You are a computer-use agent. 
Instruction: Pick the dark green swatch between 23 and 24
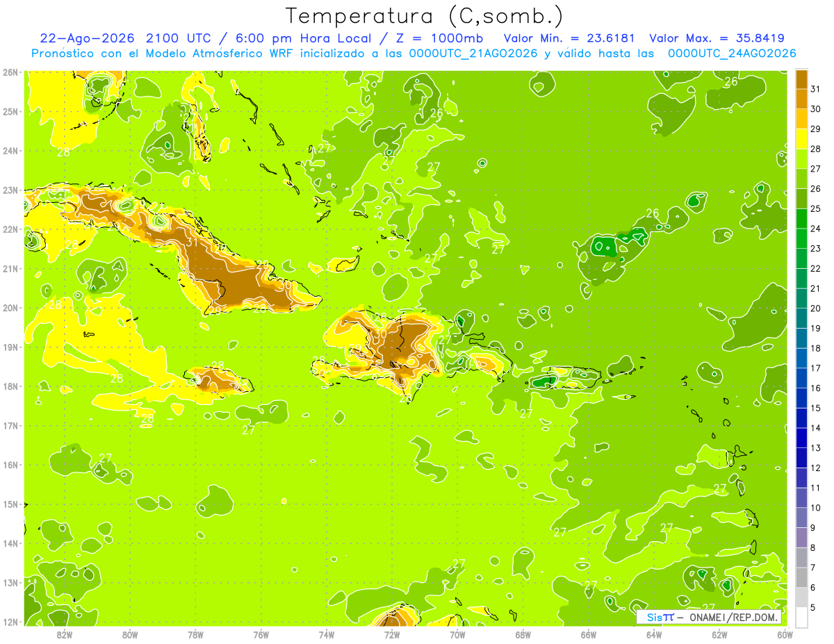801,238
